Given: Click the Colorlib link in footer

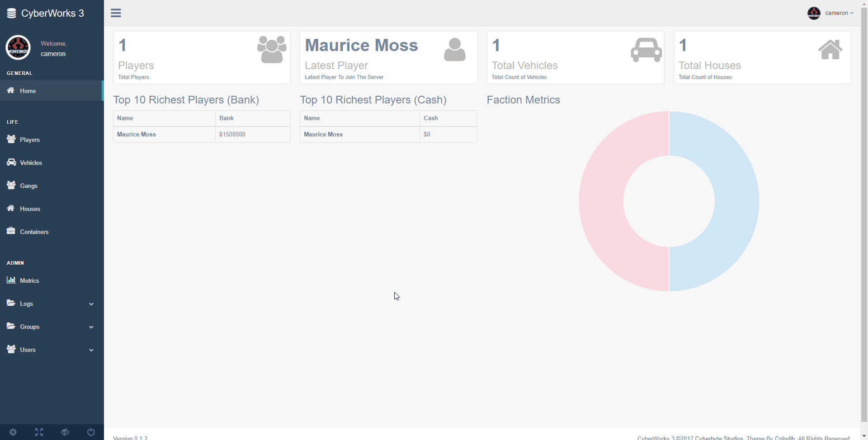Looking at the screenshot, I should click(x=784, y=437).
